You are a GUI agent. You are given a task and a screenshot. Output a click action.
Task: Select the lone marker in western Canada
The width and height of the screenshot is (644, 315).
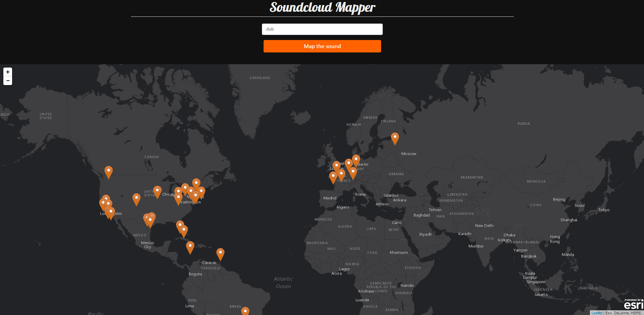108,172
